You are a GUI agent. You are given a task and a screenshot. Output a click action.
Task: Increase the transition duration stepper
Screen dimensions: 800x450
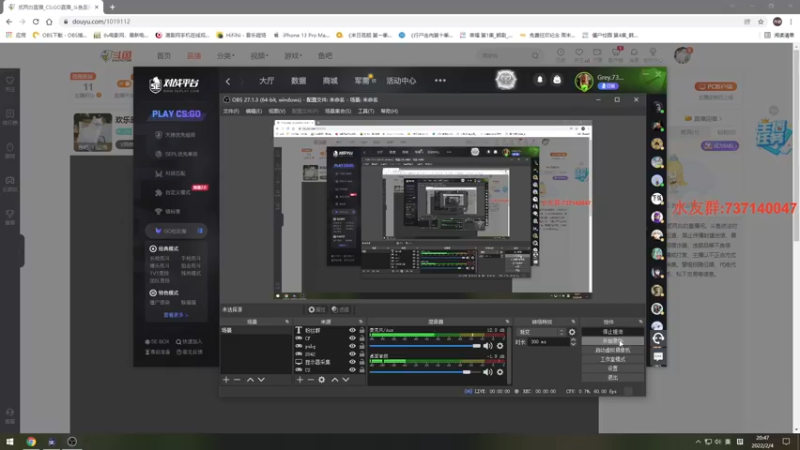pos(573,340)
